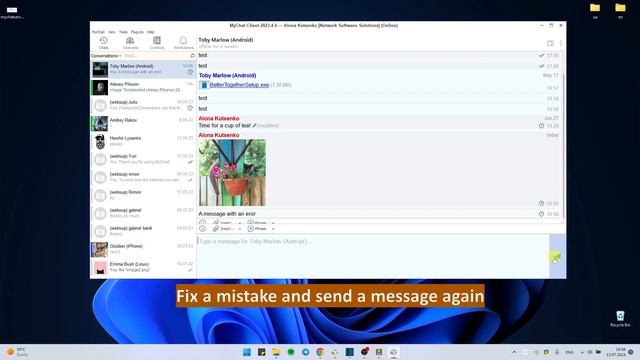Expand the Conversations dropdown filter
The width and height of the screenshot is (640, 360).
(106, 56)
